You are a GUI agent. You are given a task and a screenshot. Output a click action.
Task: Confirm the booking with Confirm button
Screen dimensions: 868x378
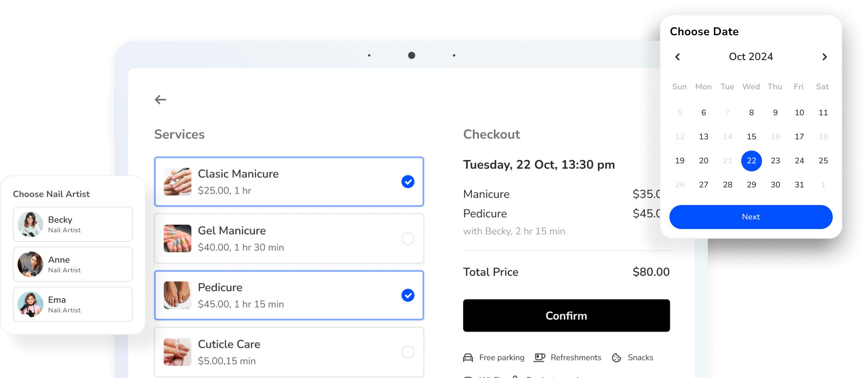[566, 316]
